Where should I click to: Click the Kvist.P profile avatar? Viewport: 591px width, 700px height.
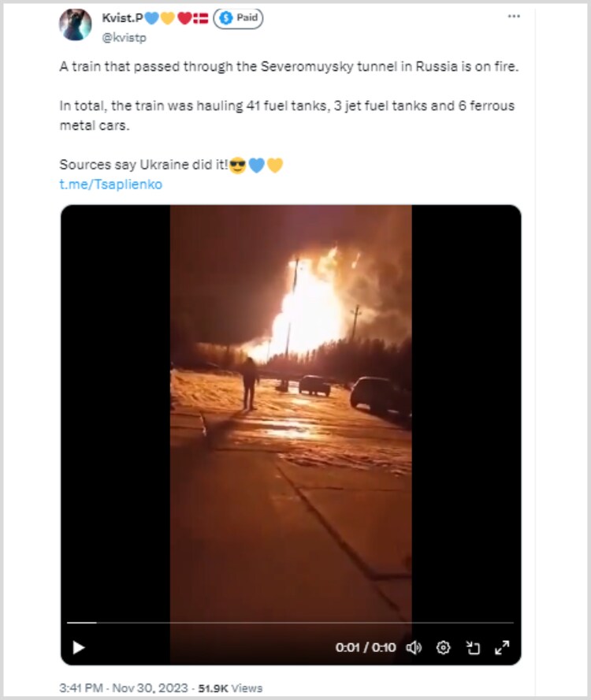(x=76, y=25)
